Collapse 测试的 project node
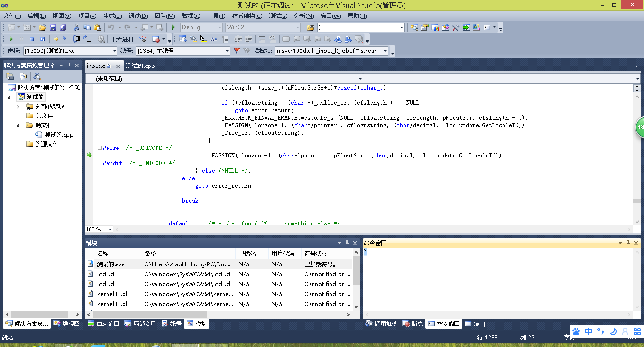The width and height of the screenshot is (644, 347). pos(9,97)
